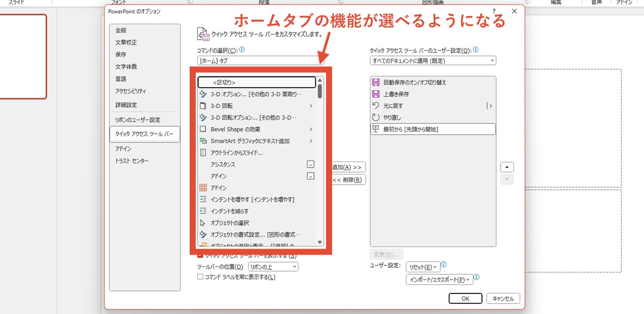Click the move down arrow button
644x314 pixels.
coord(507,180)
